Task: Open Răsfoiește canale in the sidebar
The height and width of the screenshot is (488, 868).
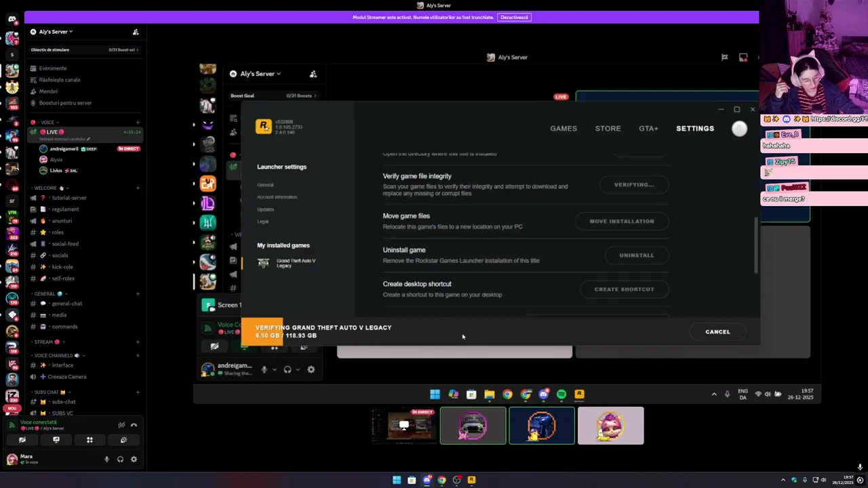Action: pyautogui.click(x=84, y=80)
